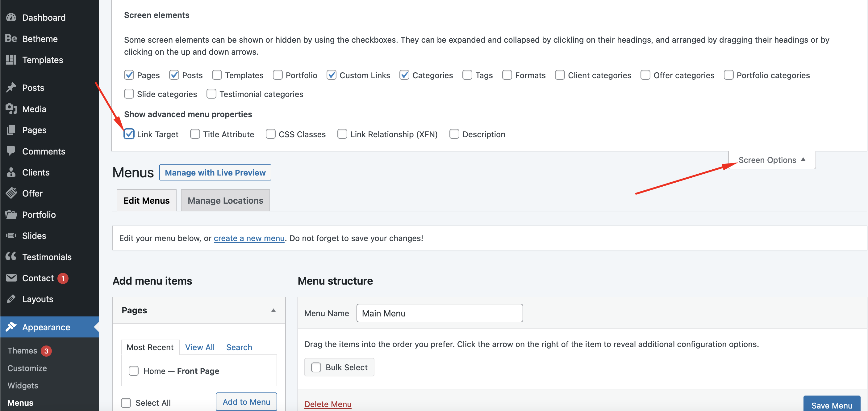The image size is (868, 411).
Task: Open the Themes submenu item
Action: (22, 351)
